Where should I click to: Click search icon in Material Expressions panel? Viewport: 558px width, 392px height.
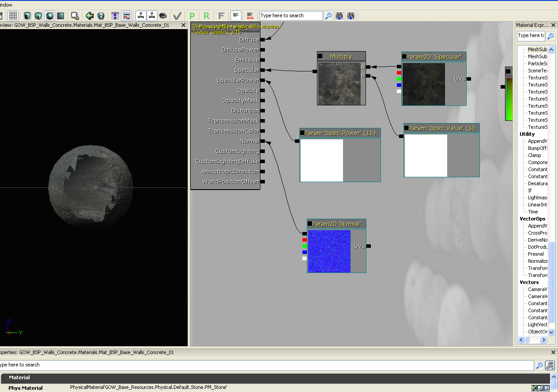[550, 36]
